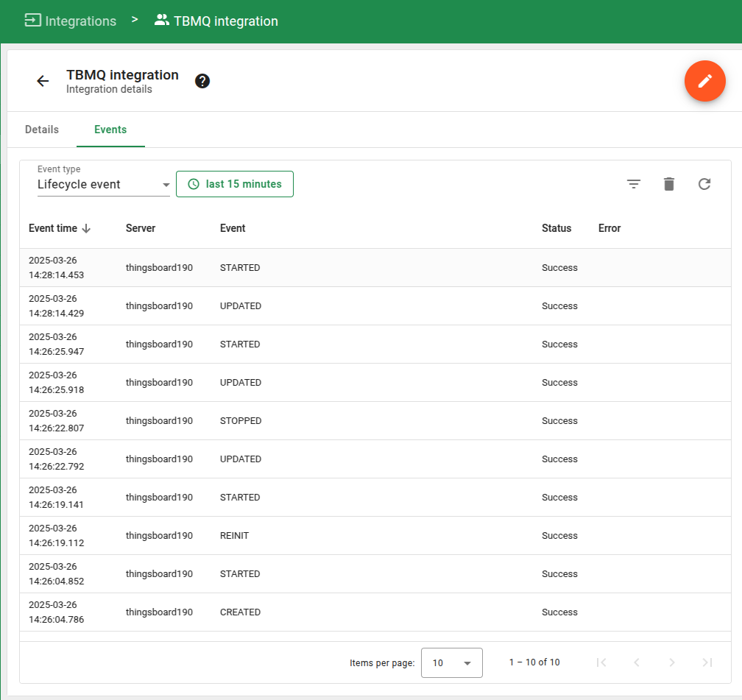Open the last 15 minutes time window

coord(235,184)
